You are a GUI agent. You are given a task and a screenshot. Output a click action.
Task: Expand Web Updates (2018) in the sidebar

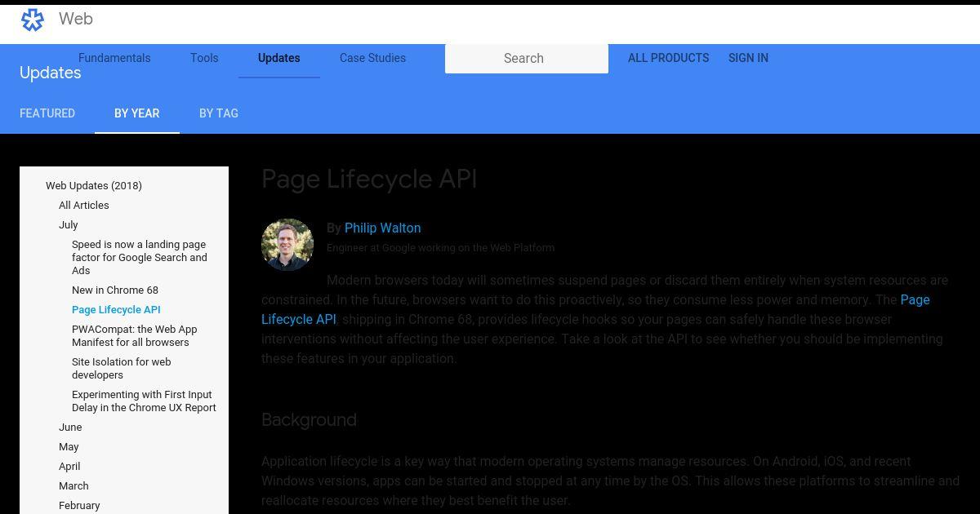pos(94,186)
